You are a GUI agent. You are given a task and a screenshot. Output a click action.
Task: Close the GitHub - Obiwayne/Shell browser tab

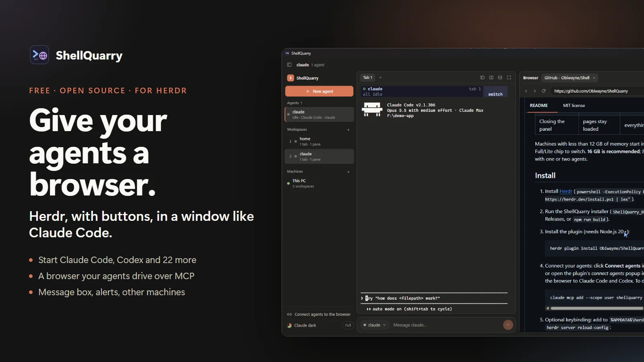click(x=594, y=78)
